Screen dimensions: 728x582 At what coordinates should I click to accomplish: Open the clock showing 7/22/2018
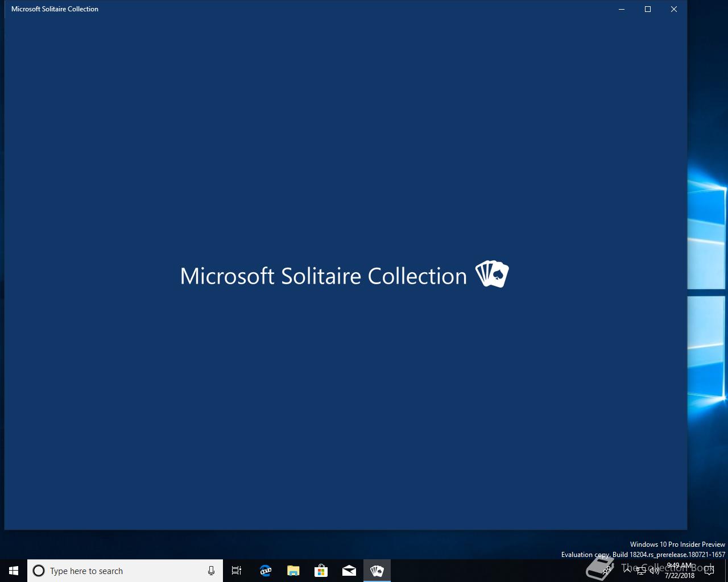(680, 571)
